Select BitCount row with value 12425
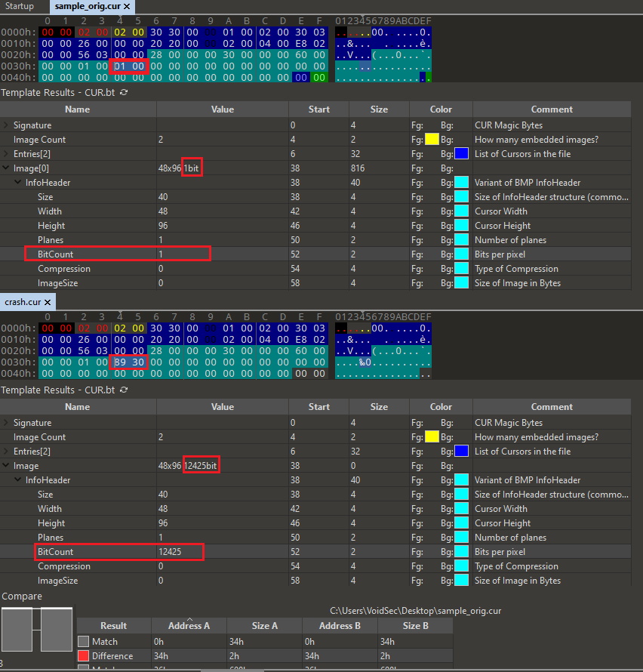Image resolution: width=643 pixels, height=672 pixels. click(x=113, y=552)
